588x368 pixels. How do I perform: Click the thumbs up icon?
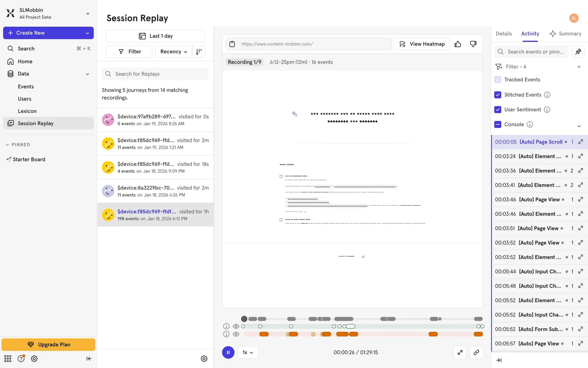(x=458, y=44)
